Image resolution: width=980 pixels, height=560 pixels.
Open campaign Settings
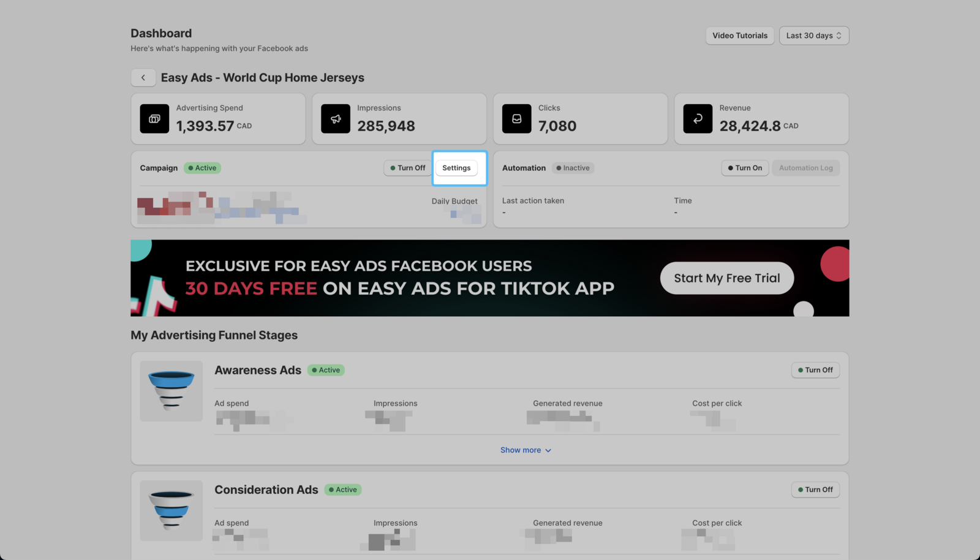[x=456, y=168]
